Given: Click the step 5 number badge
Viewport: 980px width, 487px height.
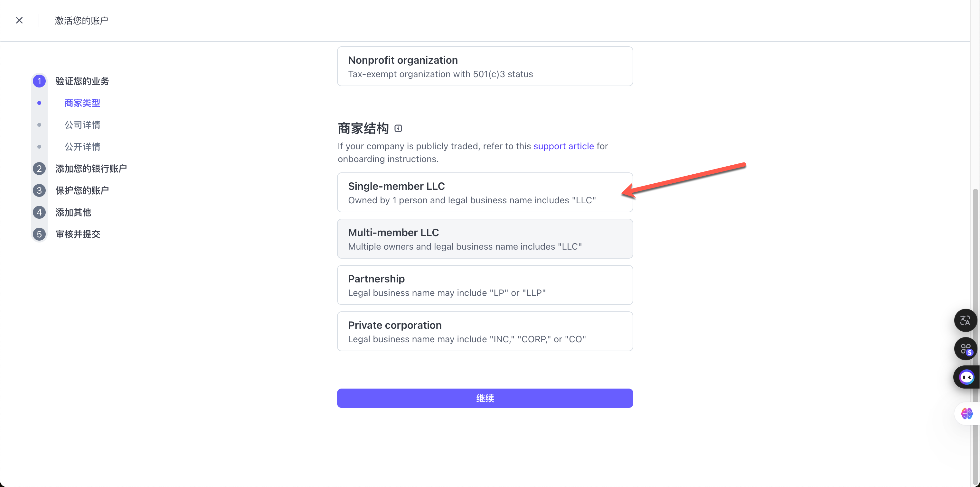Looking at the screenshot, I should point(39,234).
